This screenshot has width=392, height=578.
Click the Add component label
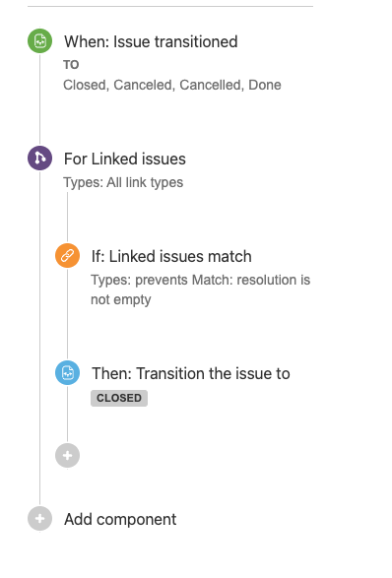[120, 519]
